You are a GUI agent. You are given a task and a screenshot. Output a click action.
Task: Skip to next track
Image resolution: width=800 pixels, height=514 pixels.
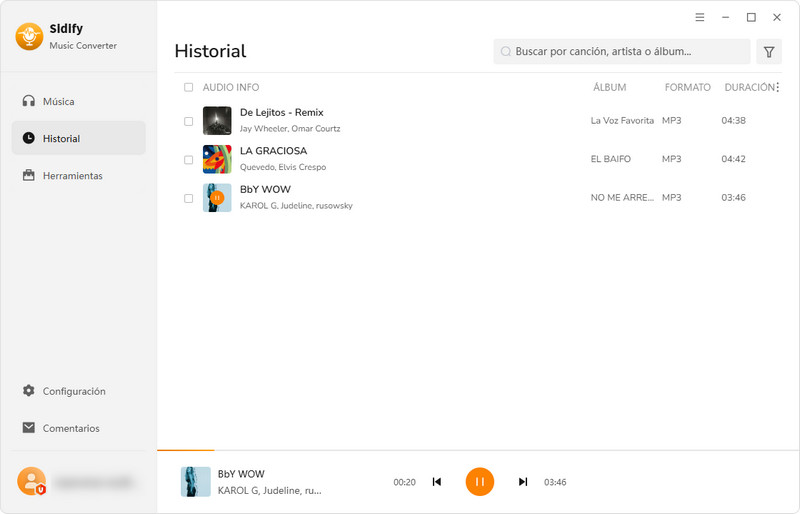[523, 482]
